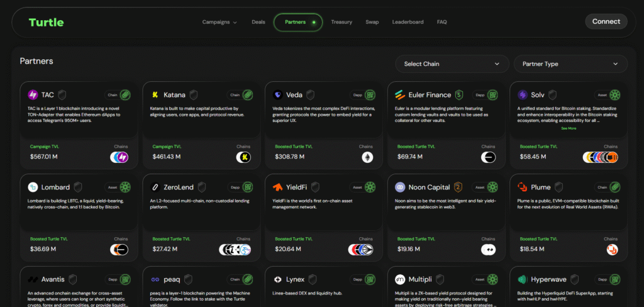The height and width of the screenshot is (307, 644).
Task: Click the TAC logo icon
Action: [x=33, y=95]
